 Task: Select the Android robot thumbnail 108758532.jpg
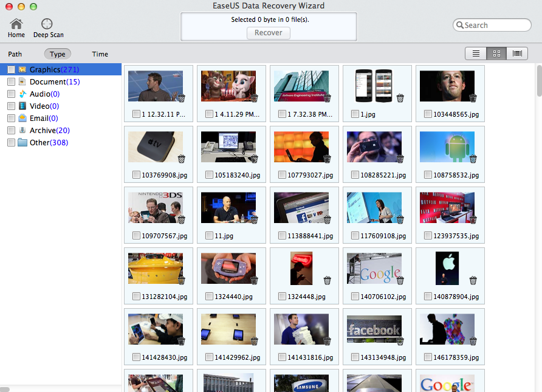[x=447, y=147]
